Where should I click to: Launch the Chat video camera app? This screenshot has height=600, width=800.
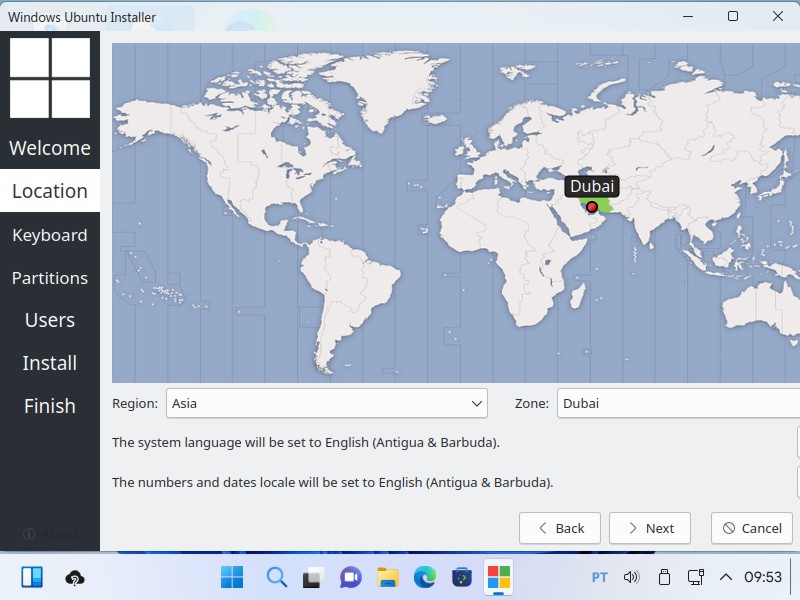coord(351,578)
